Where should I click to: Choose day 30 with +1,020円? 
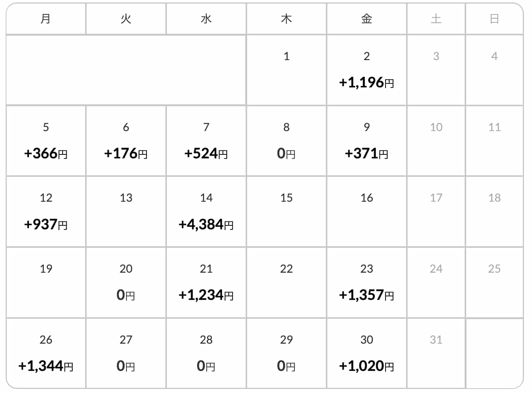pyautogui.click(x=367, y=353)
